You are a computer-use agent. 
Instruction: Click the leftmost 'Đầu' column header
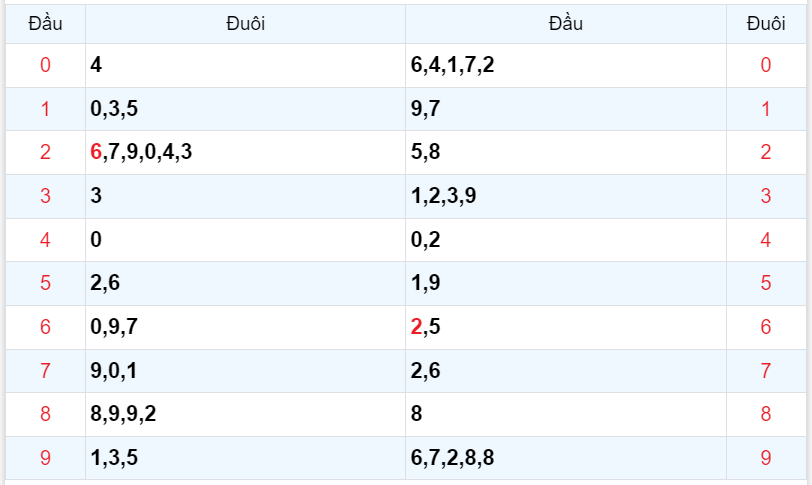point(45,23)
